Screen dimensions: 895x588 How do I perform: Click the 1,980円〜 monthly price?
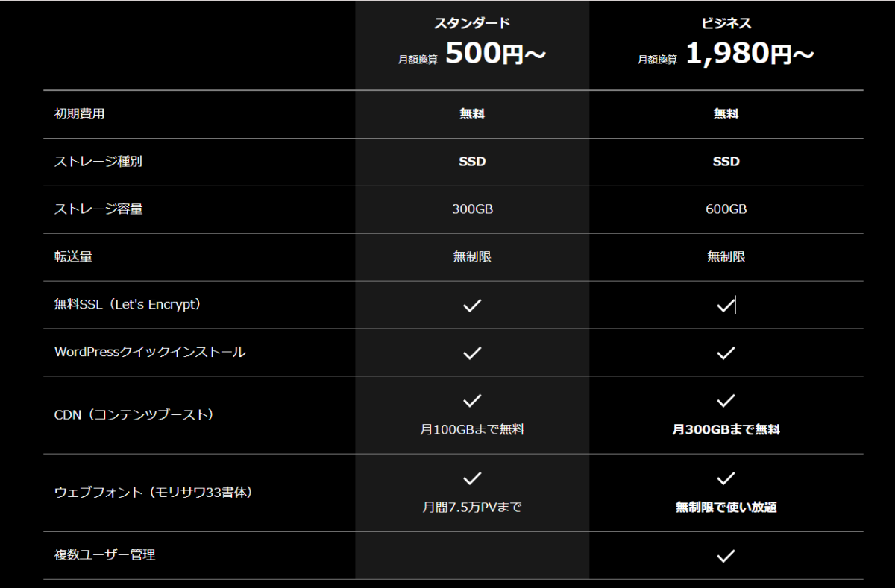[x=750, y=54]
